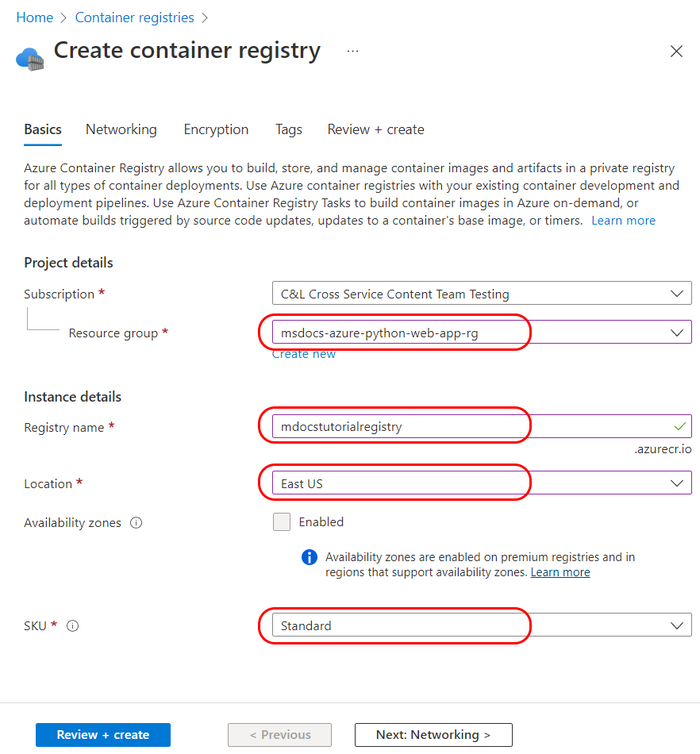The width and height of the screenshot is (700, 754).
Task: Click the container registry cloud icon
Action: tap(30, 59)
